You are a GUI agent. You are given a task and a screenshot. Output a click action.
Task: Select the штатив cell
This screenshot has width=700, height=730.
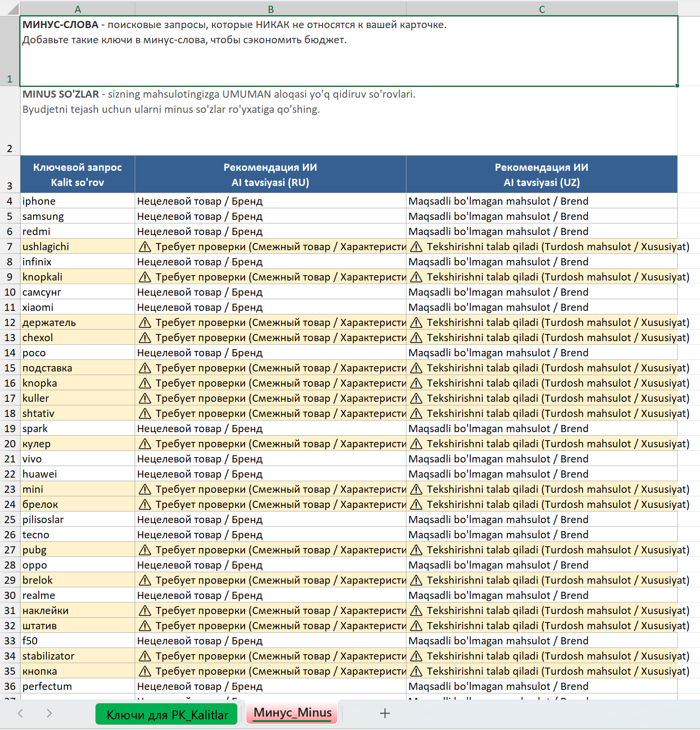[x=78, y=625]
